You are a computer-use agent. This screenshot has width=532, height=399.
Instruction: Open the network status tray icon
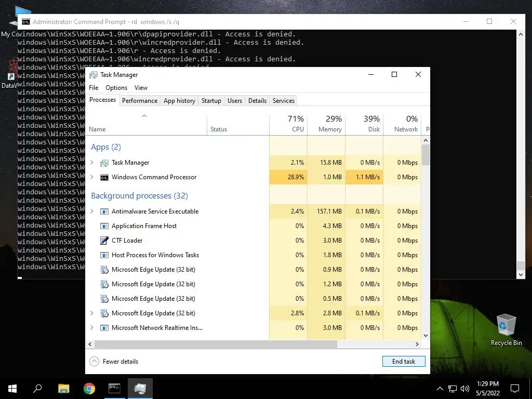point(453,389)
